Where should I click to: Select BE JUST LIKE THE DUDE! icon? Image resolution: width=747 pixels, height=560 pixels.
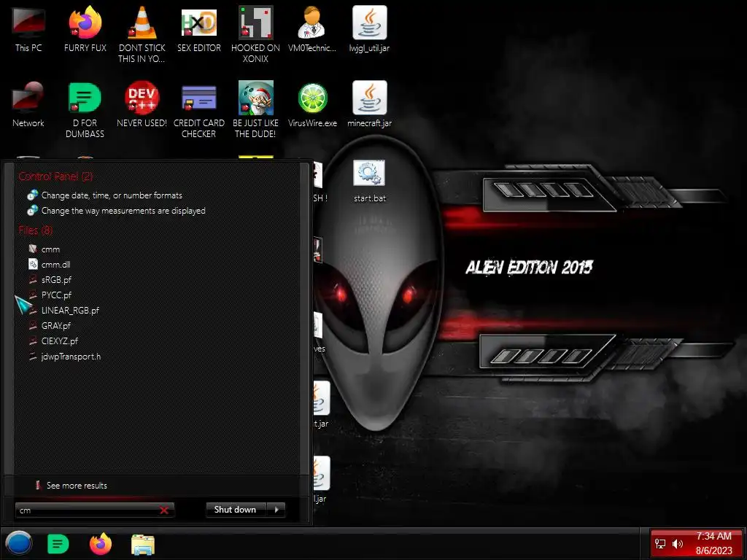255,109
